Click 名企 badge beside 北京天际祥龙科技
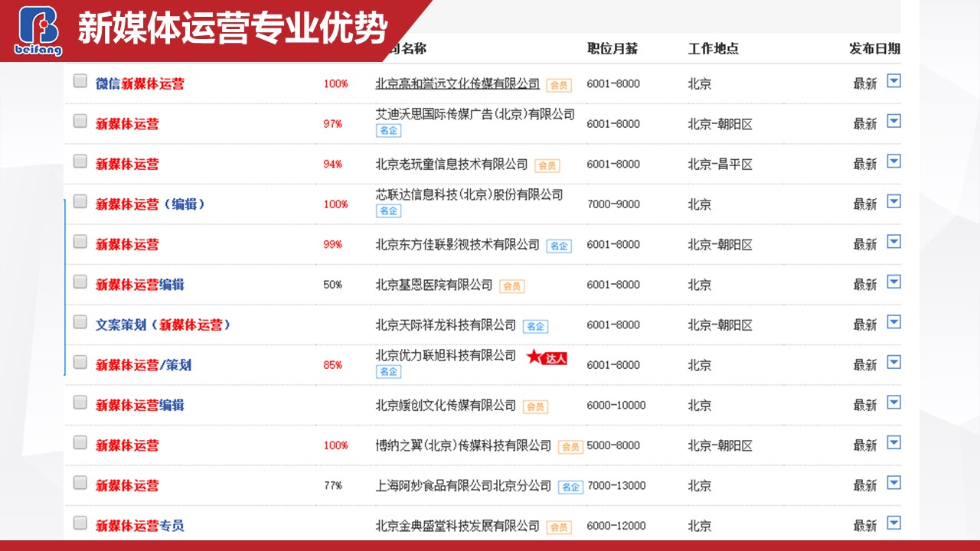The height and width of the screenshot is (551, 980). pos(535,326)
